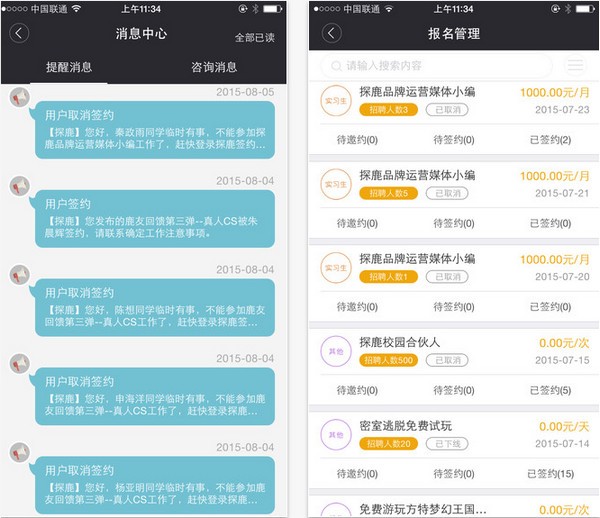
Task: Click the 请输入搜索内容 search field
Action: coord(440,66)
